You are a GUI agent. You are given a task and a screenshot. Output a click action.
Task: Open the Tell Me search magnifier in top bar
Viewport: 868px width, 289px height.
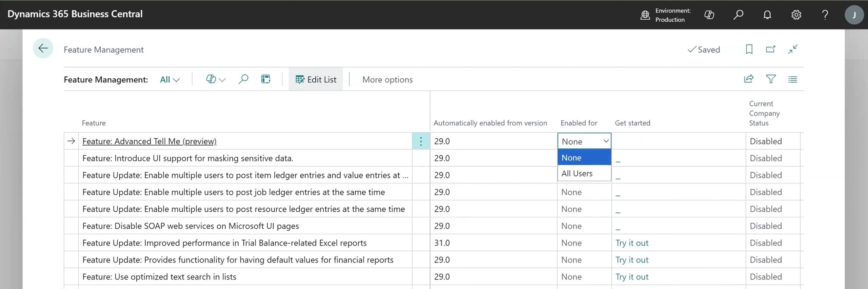(x=738, y=15)
